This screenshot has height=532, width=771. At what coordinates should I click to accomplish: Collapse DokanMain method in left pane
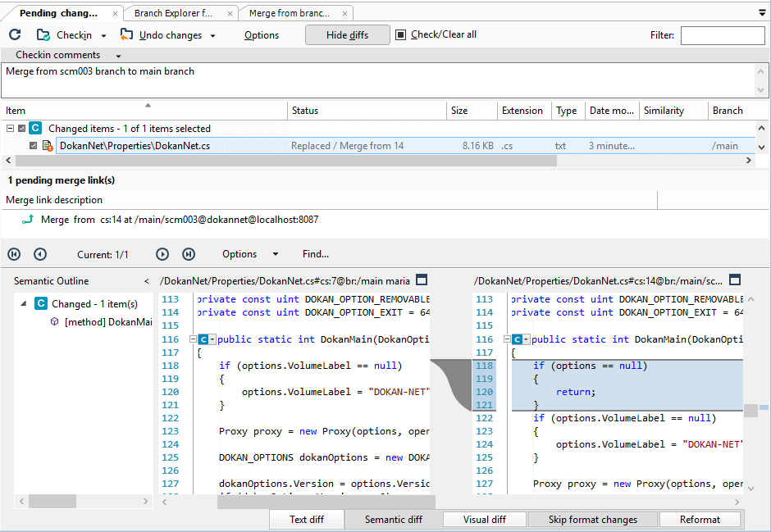(x=194, y=339)
